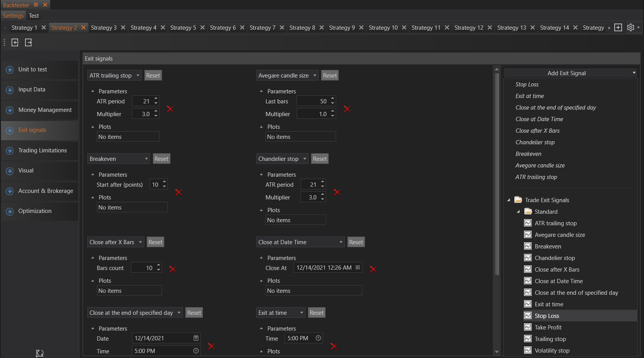This screenshot has height=358, width=644.
Task: Click the import strategy icon in toolbar
Action: pyautogui.click(x=15, y=42)
